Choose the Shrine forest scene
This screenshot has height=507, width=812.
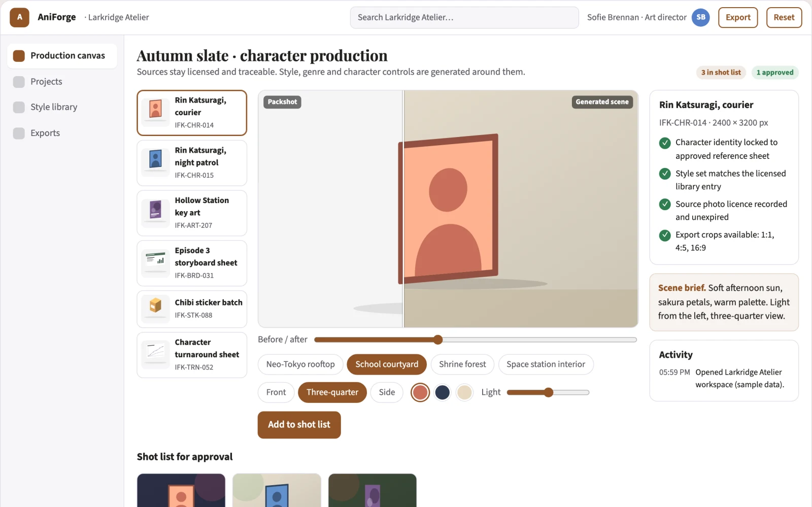pos(462,364)
